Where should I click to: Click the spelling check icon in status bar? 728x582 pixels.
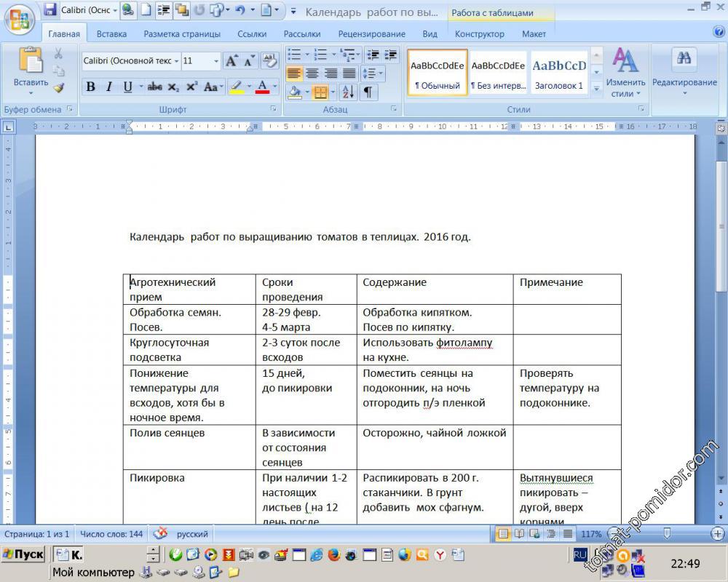click(x=161, y=534)
